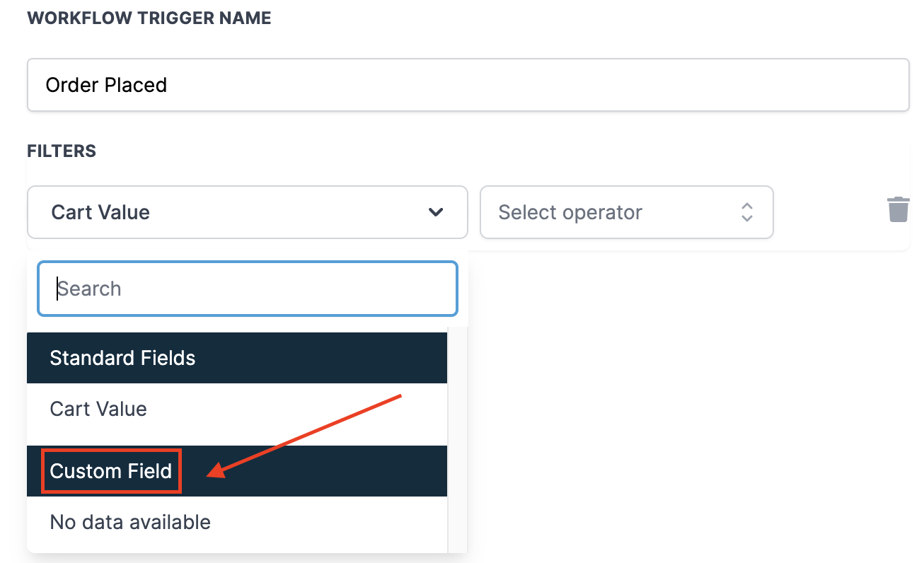
Task: Open the Select operator dropdown
Action: (x=626, y=212)
